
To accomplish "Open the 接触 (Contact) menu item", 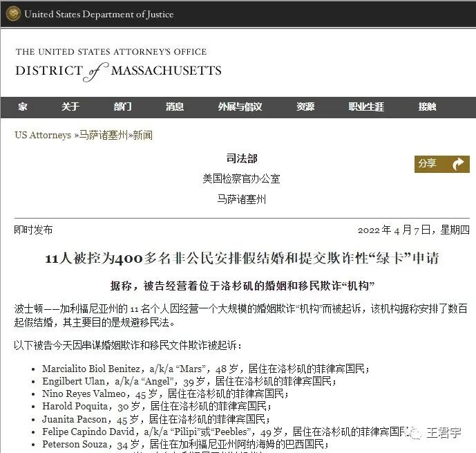I will [428, 107].
